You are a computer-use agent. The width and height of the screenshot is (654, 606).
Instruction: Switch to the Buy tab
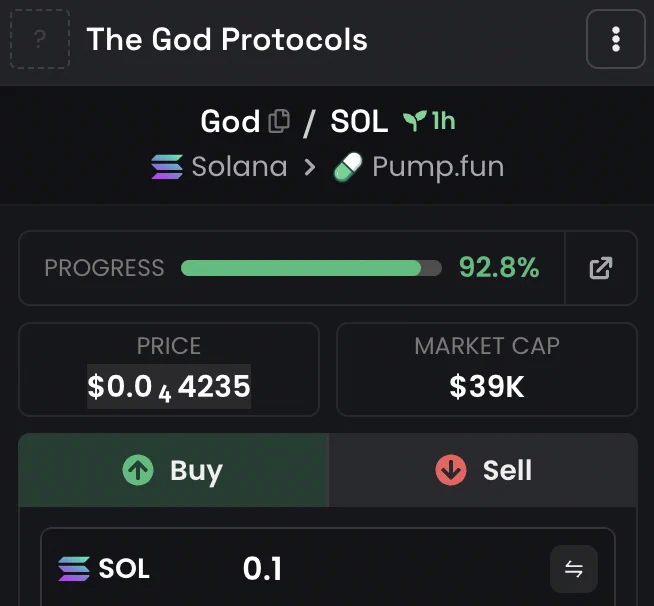click(174, 470)
